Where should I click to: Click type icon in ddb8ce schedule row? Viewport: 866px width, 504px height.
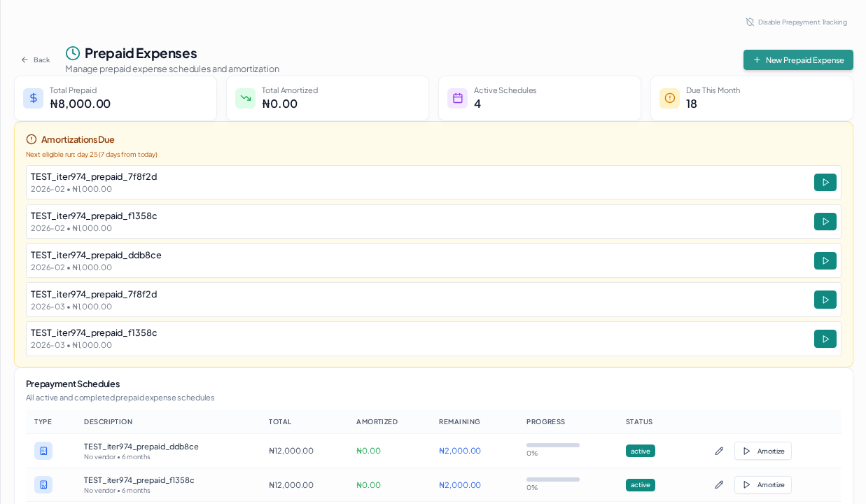(x=43, y=451)
